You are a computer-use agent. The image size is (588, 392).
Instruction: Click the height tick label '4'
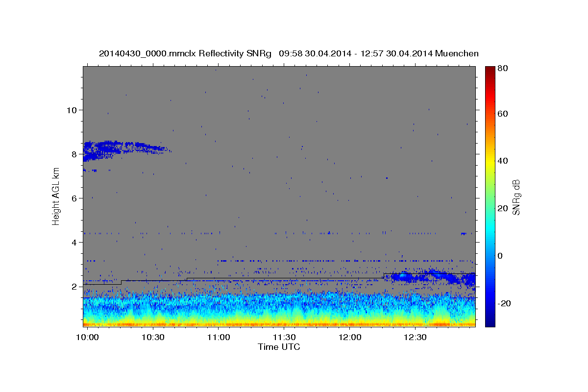point(73,242)
